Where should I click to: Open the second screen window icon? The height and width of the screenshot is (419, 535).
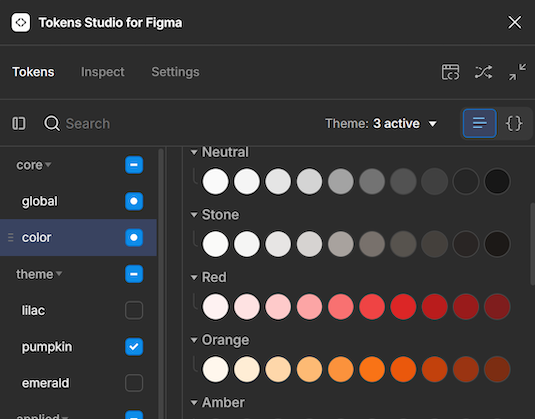pyautogui.click(x=450, y=72)
